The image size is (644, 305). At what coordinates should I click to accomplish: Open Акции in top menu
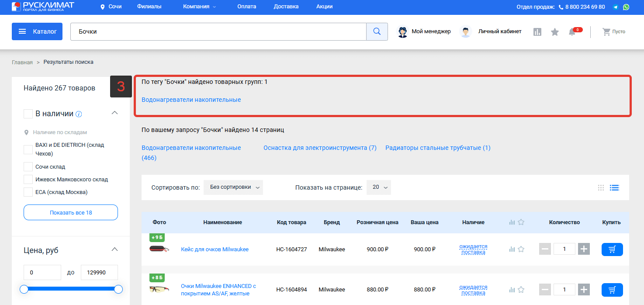click(325, 7)
